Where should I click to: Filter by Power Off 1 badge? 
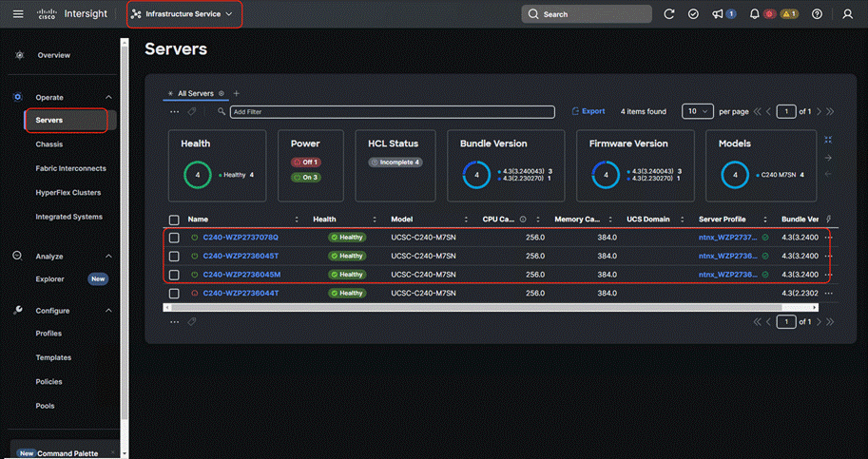305,163
